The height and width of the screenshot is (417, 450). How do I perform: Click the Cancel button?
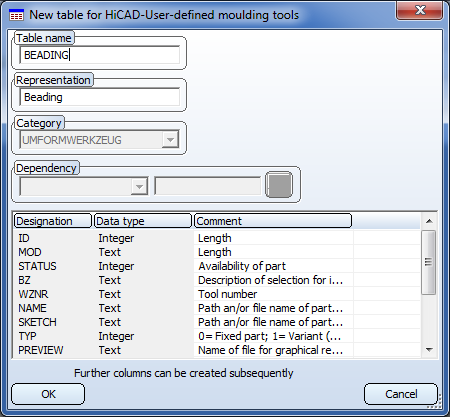coord(401,394)
